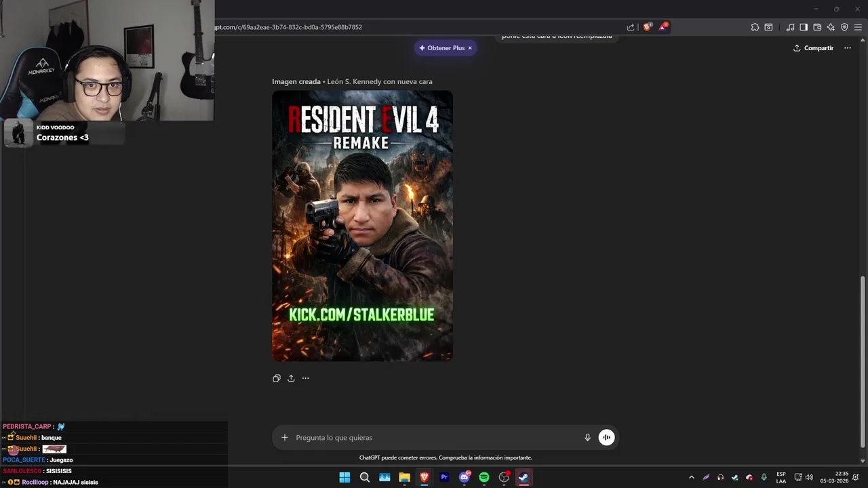Open the widgets app icon on taskbar
Viewport: 868px width, 488px height.
[384, 477]
